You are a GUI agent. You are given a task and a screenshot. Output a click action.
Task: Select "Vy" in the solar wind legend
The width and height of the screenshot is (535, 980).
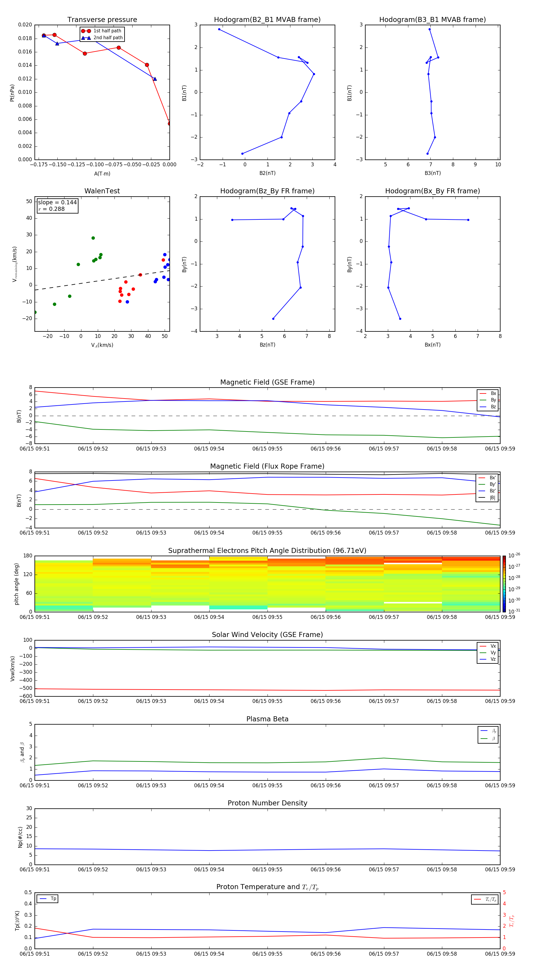point(488,652)
